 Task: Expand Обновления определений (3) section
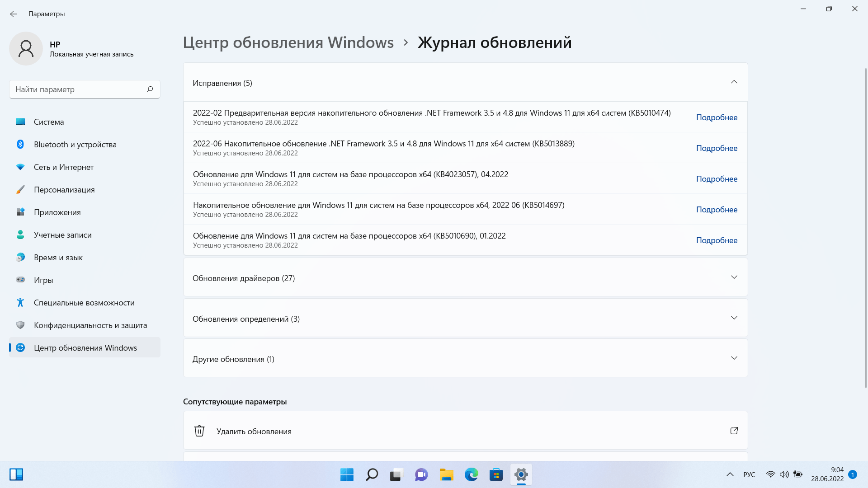pyautogui.click(x=465, y=318)
